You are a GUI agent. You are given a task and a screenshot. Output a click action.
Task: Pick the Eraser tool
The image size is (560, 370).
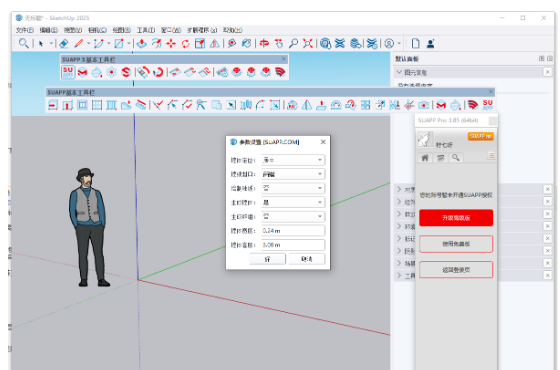coord(64,44)
